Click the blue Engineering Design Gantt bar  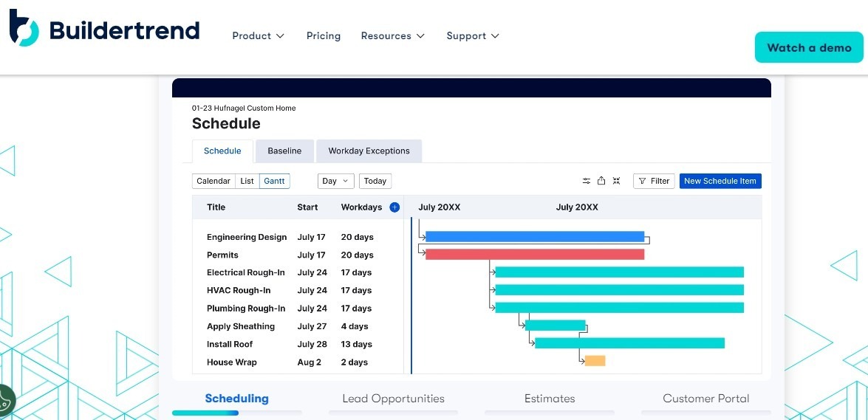click(x=535, y=237)
